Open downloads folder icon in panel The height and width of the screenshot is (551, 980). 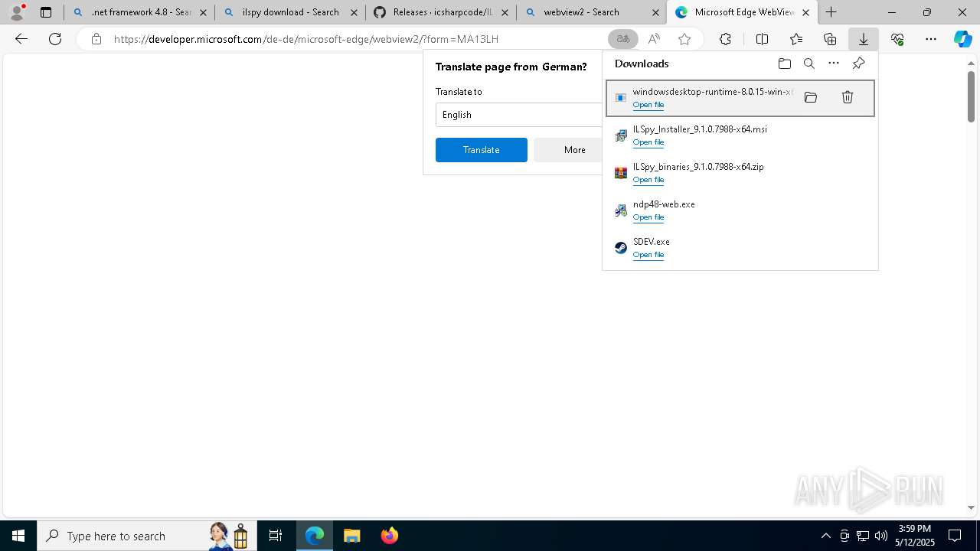coord(784,64)
